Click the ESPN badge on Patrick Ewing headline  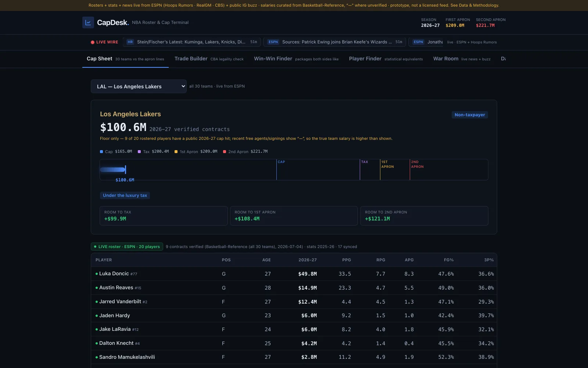pos(273,42)
